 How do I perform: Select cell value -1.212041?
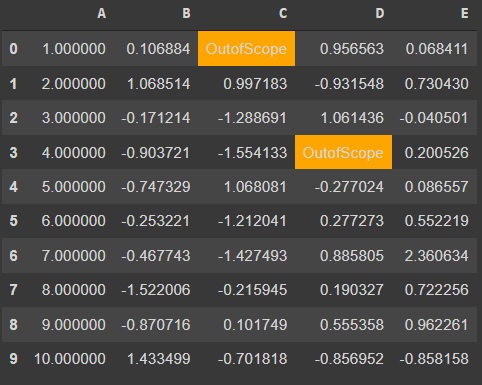252,221
